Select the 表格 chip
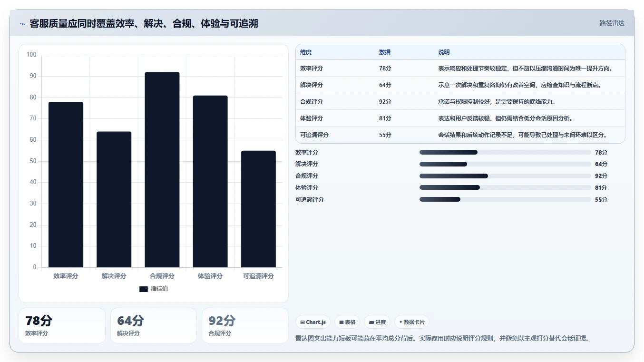 [x=347, y=322]
